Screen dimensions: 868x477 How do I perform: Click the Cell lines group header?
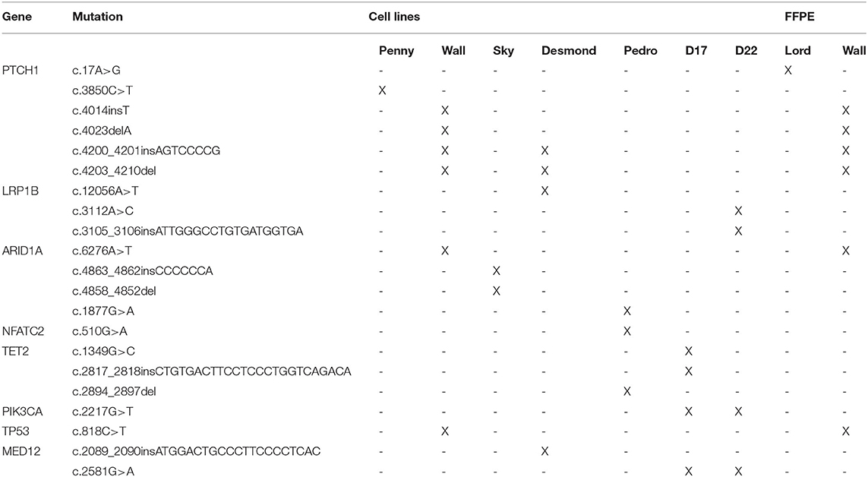(x=394, y=17)
